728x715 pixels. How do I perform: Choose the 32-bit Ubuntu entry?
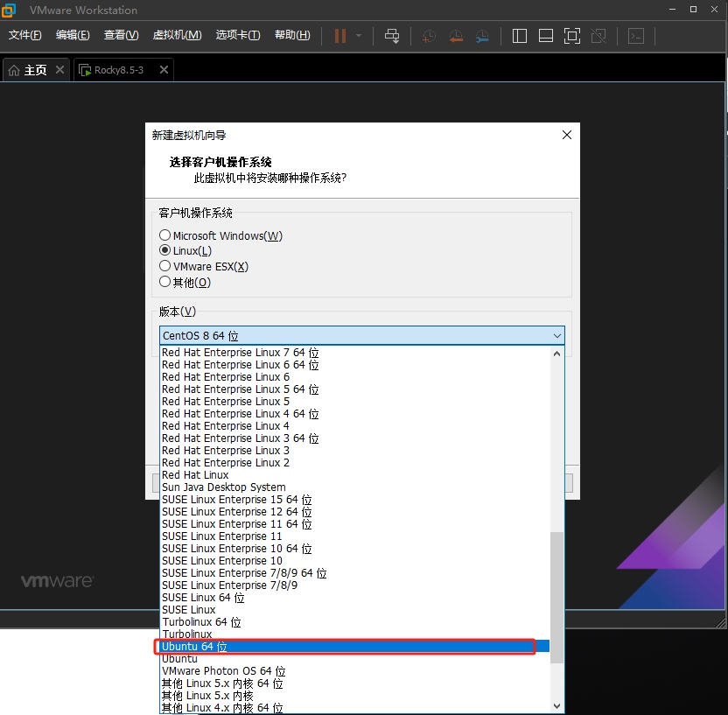pos(354,658)
